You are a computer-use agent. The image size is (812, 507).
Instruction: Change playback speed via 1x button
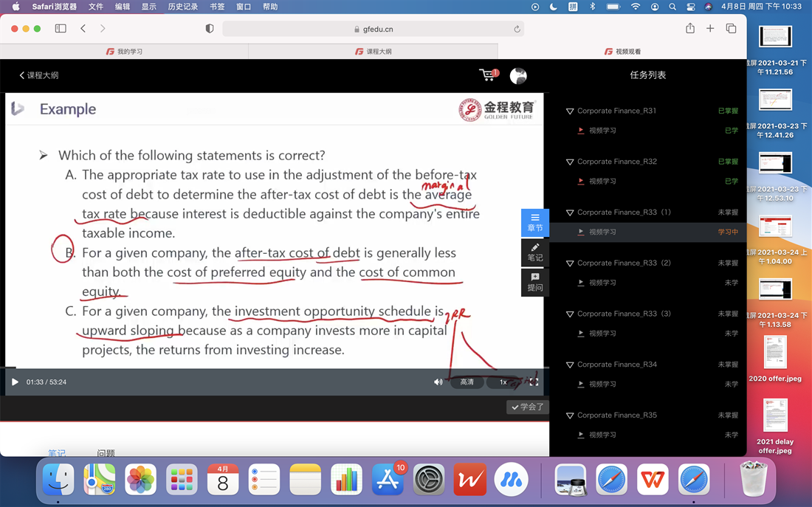tap(503, 382)
